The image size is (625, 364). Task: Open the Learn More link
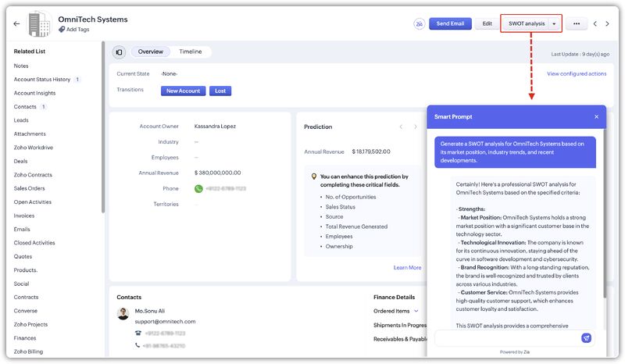[x=407, y=267]
